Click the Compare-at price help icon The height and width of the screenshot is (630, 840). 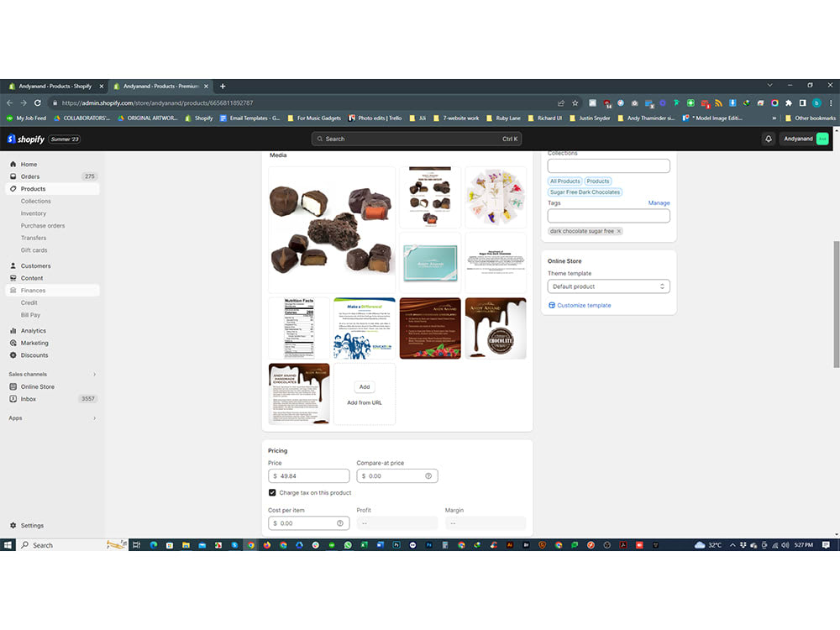(x=428, y=475)
